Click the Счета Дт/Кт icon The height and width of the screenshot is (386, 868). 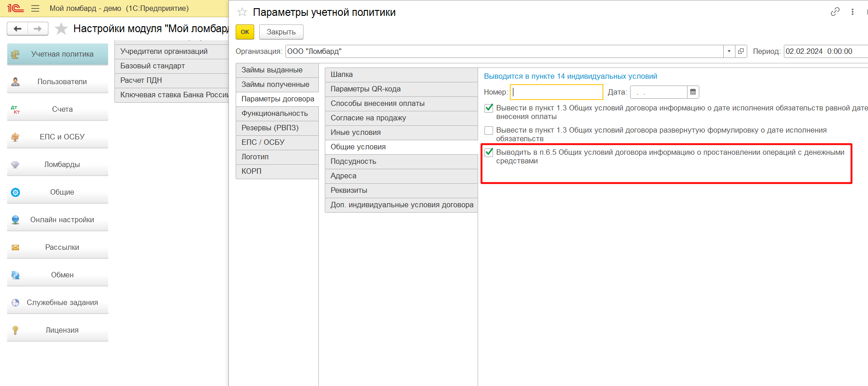pos(15,110)
